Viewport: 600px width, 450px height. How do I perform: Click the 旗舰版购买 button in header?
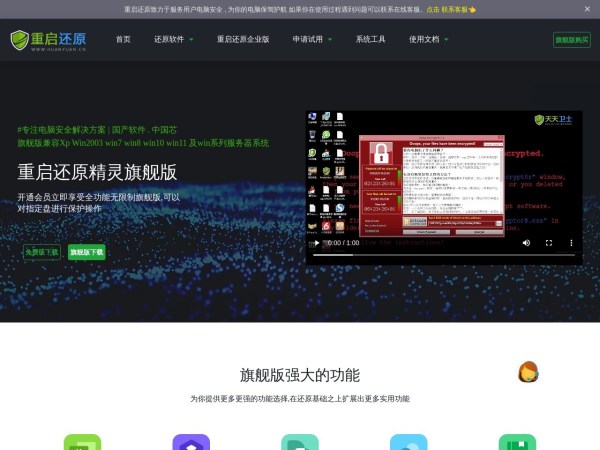[x=571, y=40]
